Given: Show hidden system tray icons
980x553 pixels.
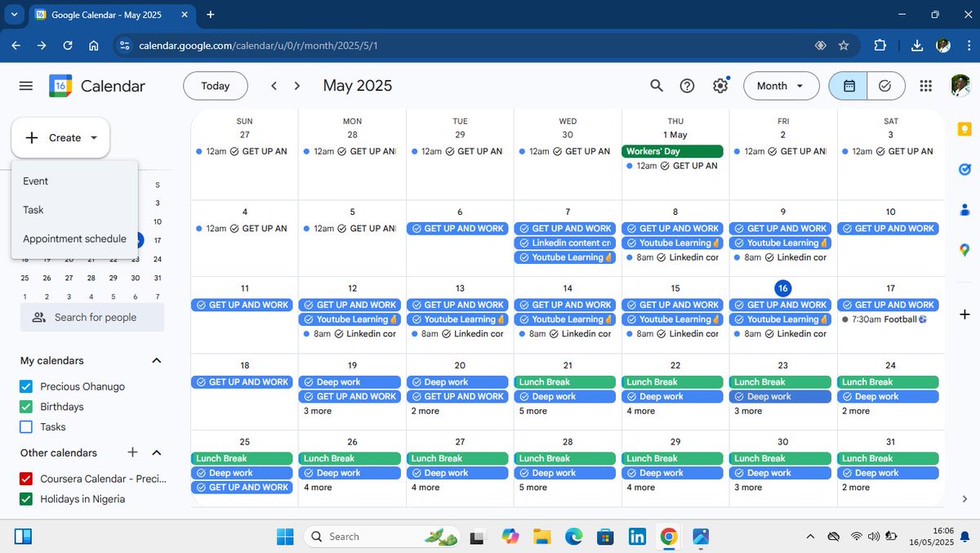Looking at the screenshot, I should coord(810,537).
